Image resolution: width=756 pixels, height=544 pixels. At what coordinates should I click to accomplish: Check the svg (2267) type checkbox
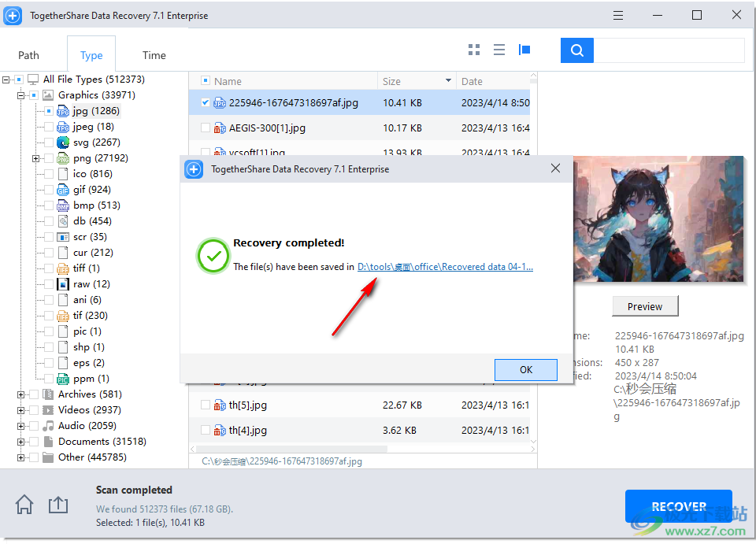[x=48, y=142]
